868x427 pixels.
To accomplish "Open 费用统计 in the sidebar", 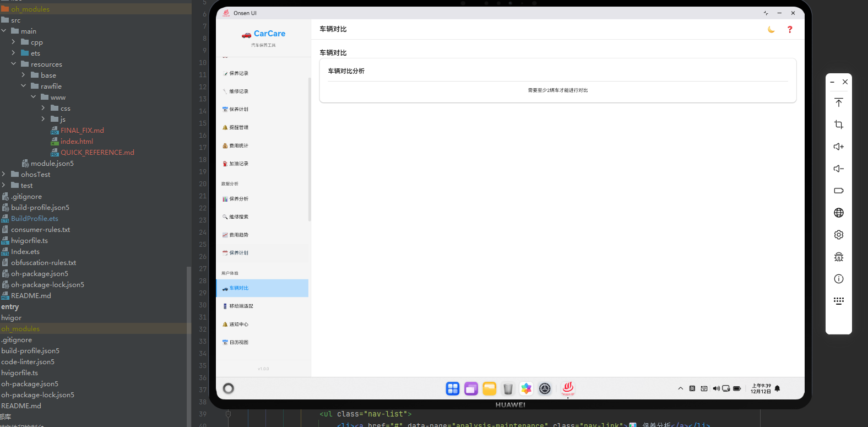I will point(262,145).
